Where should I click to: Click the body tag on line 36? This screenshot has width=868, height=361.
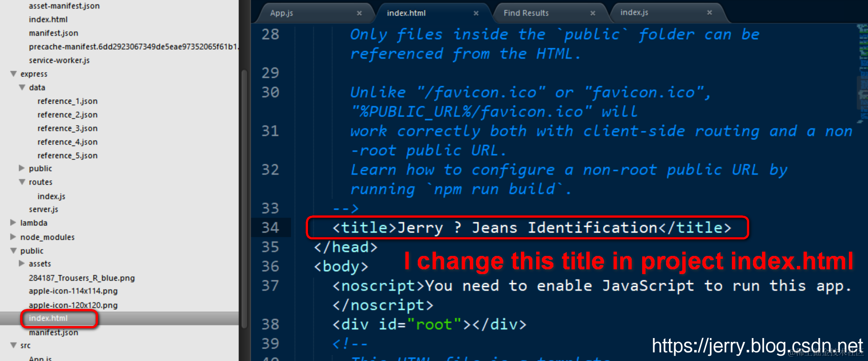coord(341,266)
